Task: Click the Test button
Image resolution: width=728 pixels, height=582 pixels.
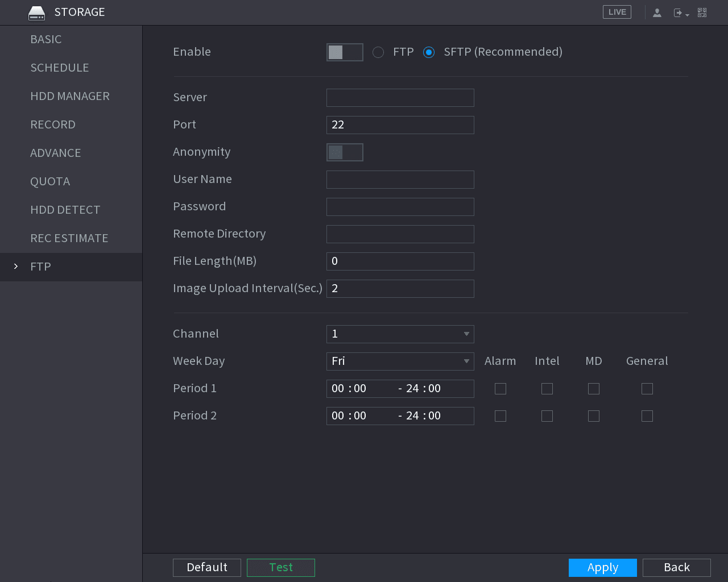Action: [x=281, y=568]
